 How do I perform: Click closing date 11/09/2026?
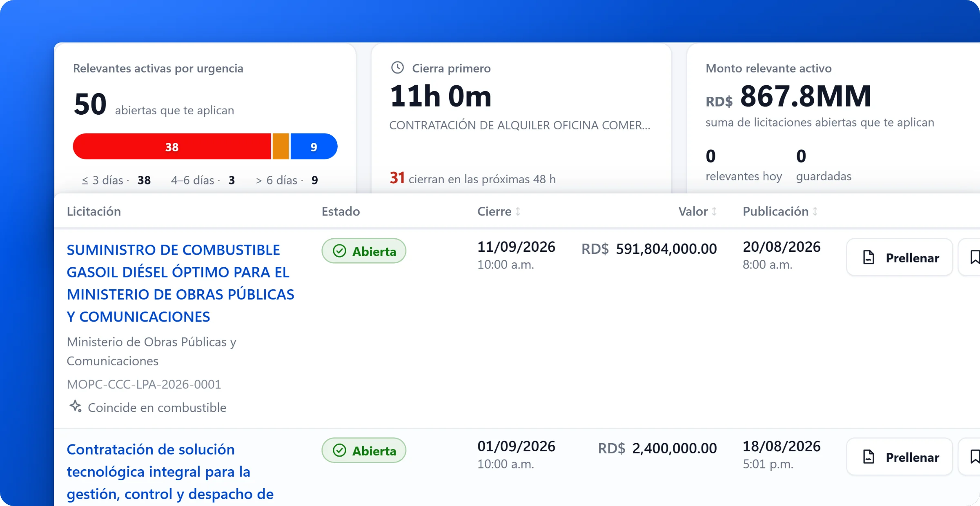516,247
